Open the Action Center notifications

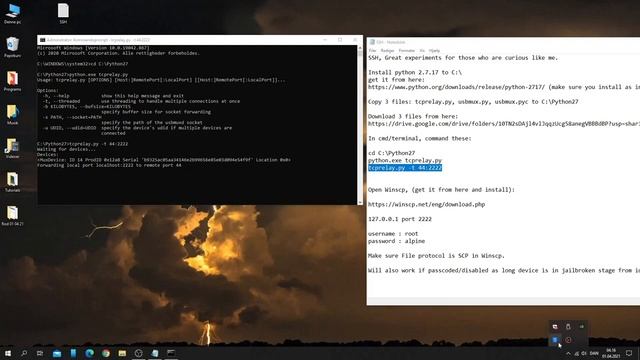click(x=629, y=353)
